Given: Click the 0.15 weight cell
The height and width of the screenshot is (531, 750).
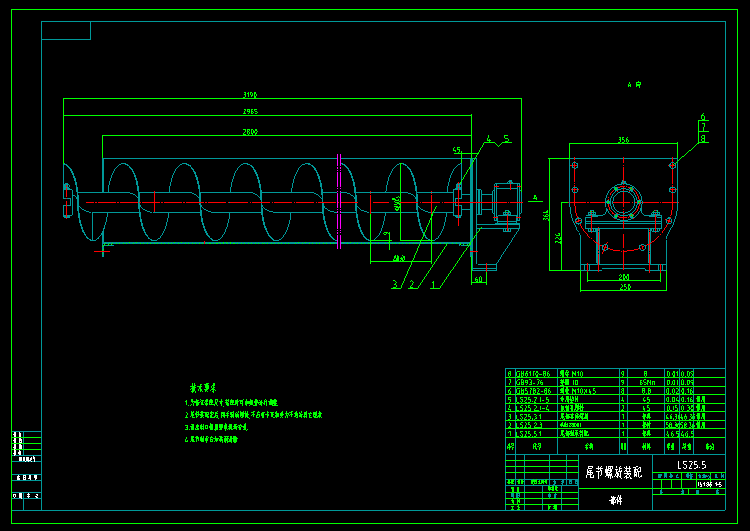Looking at the screenshot, I should pyautogui.click(x=672, y=408).
